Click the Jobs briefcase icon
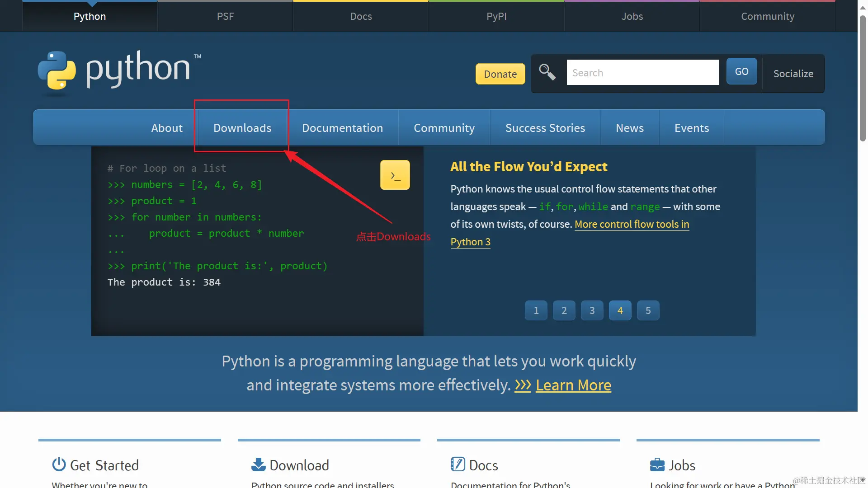This screenshot has width=868, height=488. pyautogui.click(x=657, y=465)
